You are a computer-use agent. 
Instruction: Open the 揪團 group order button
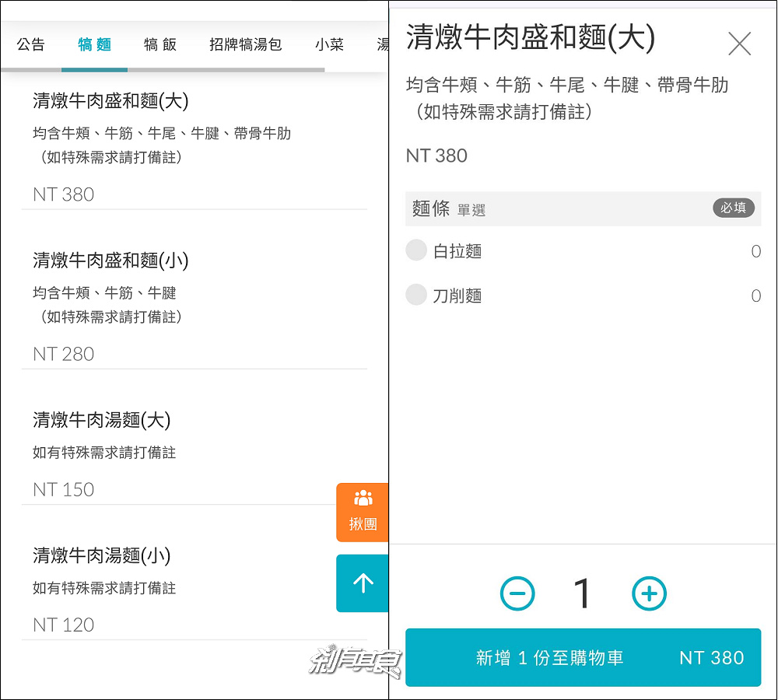(363, 512)
